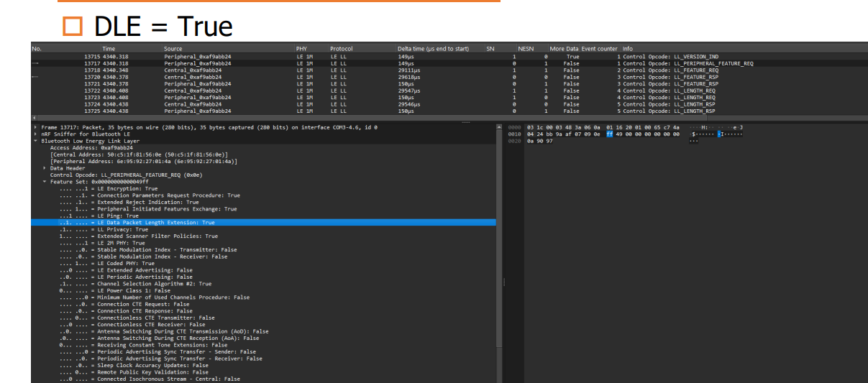
Task: Select packet 13718 LL_FEATURE_REQ row
Action: coord(446,70)
